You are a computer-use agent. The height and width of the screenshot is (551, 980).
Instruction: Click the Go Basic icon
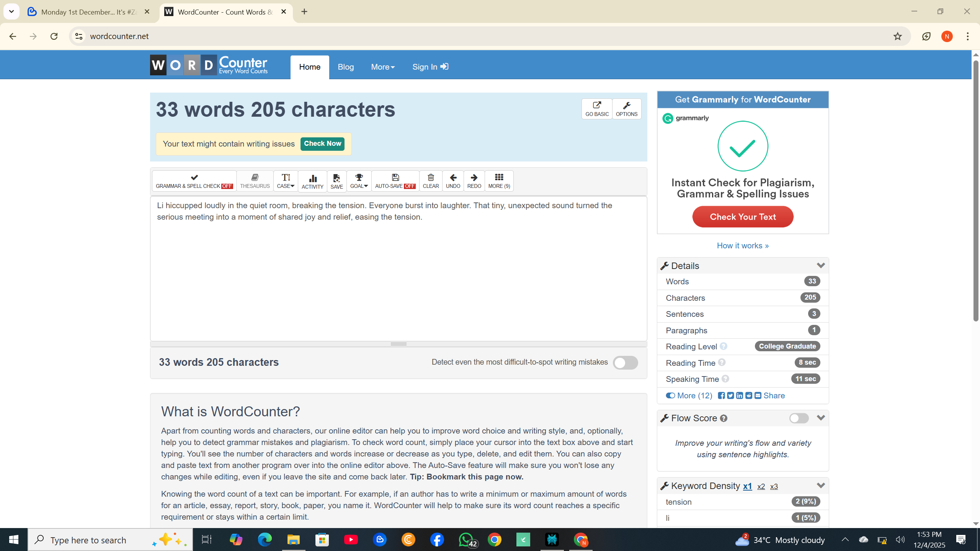point(597,109)
